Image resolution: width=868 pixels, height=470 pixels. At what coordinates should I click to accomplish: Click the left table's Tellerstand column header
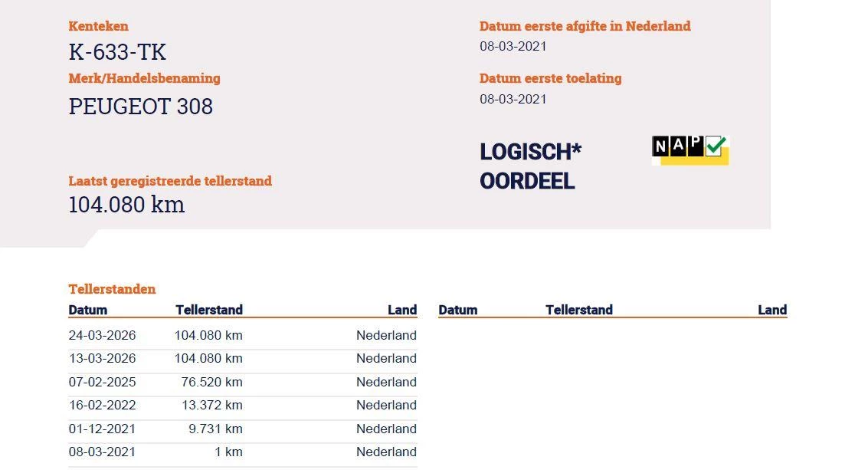pyautogui.click(x=208, y=310)
